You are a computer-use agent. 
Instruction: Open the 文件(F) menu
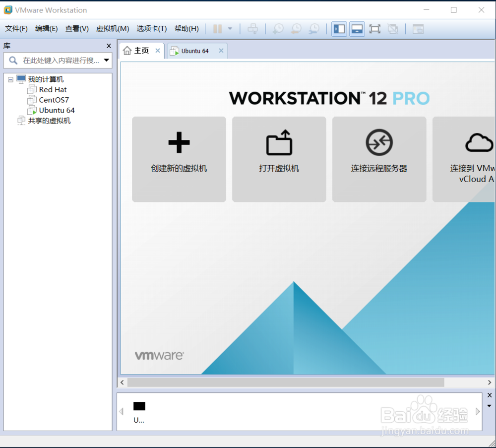point(16,29)
